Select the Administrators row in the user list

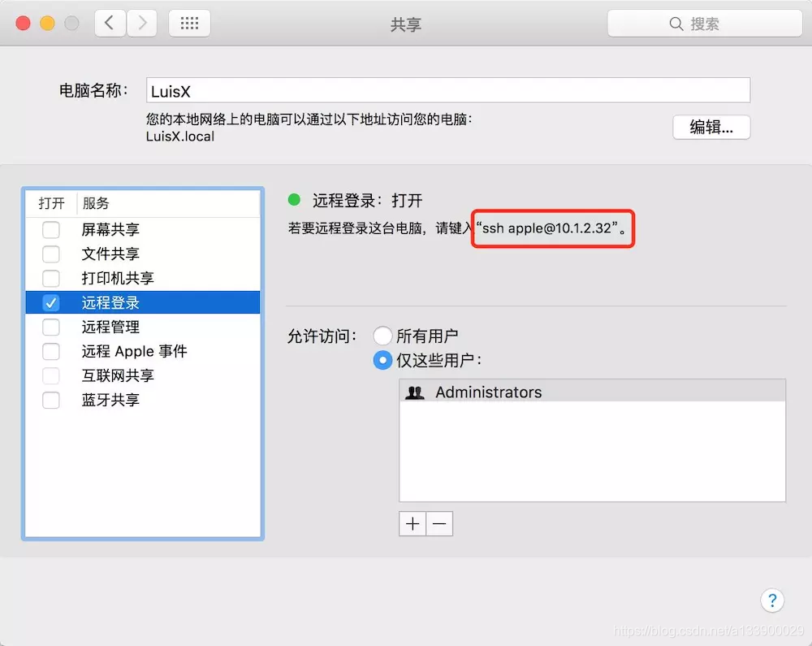(x=592, y=392)
